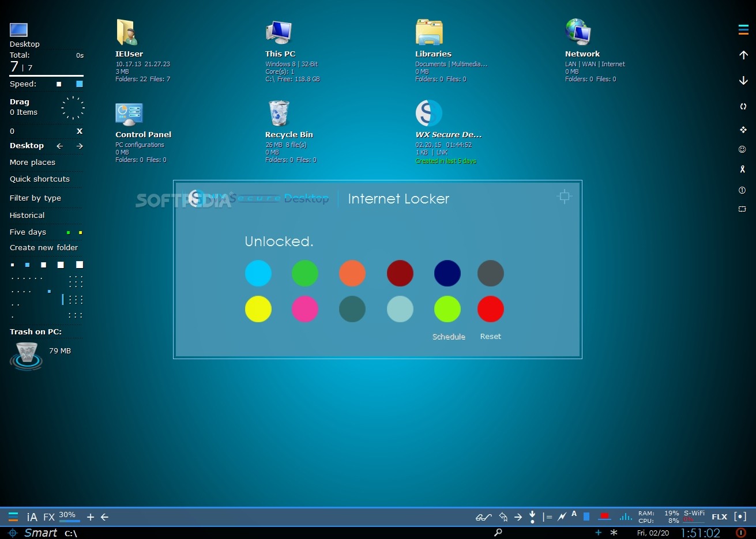Viewport: 756px width, 539px height.
Task: Select the white Speed square
Action: point(59,84)
